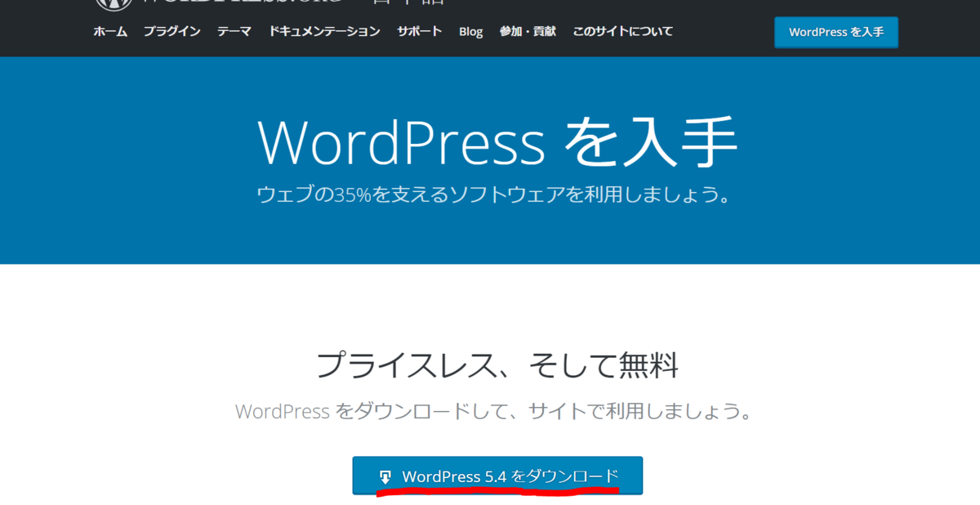Open ドキュメンテーション in the navigation
The width and height of the screenshot is (980, 505).
(x=324, y=31)
